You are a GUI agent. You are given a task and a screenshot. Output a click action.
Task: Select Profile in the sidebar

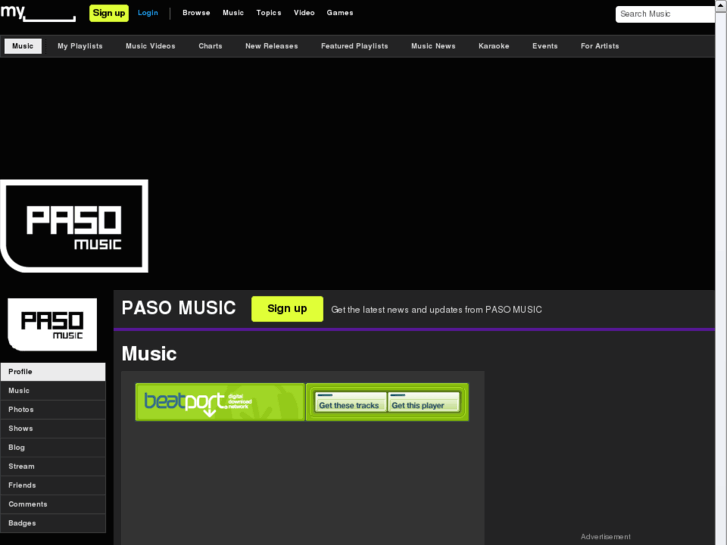click(53, 372)
